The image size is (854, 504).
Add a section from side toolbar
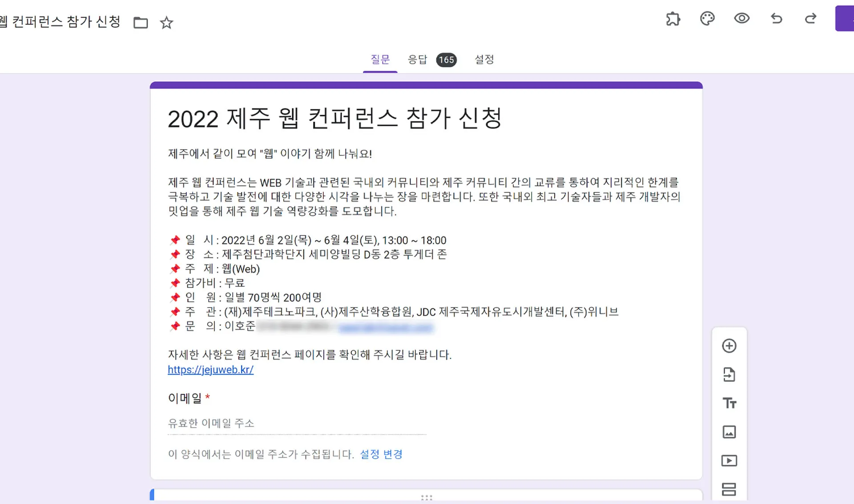729,489
